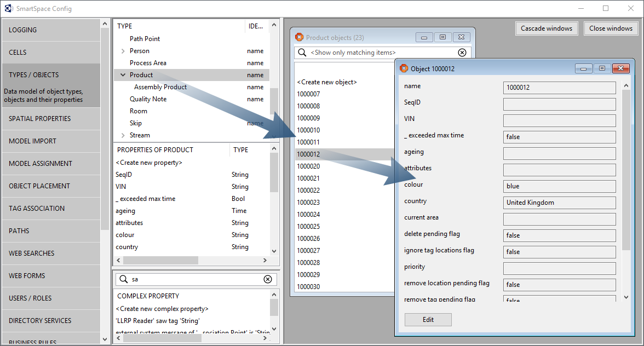Click scroll-down arrow in Object 1000012 window
This screenshot has height=346, width=644.
click(626, 297)
